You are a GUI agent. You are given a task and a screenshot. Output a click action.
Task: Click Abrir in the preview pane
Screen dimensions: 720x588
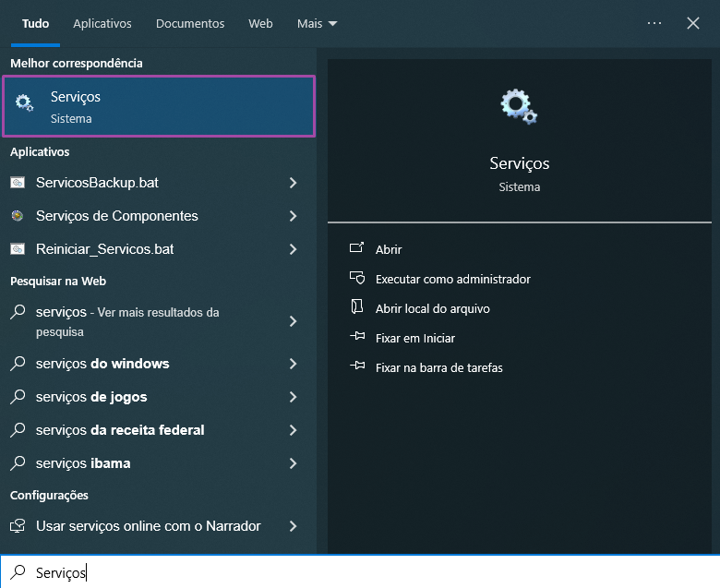pyautogui.click(x=389, y=249)
